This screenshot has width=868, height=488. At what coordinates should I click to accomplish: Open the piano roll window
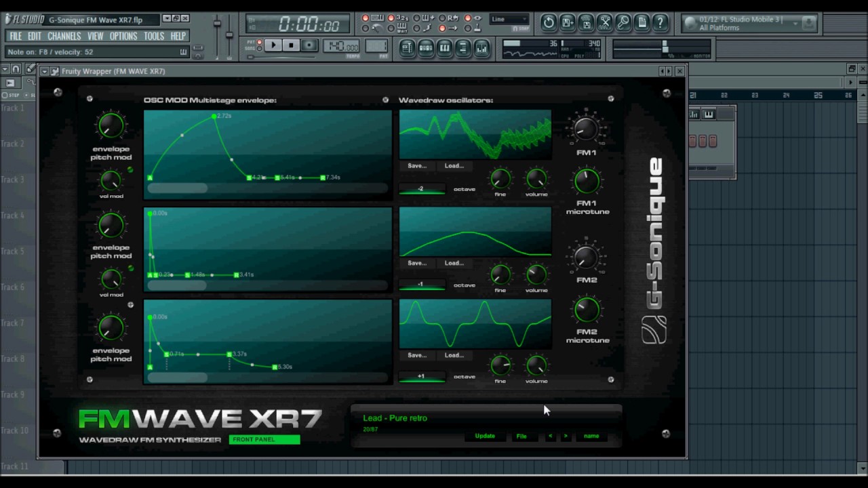point(444,47)
